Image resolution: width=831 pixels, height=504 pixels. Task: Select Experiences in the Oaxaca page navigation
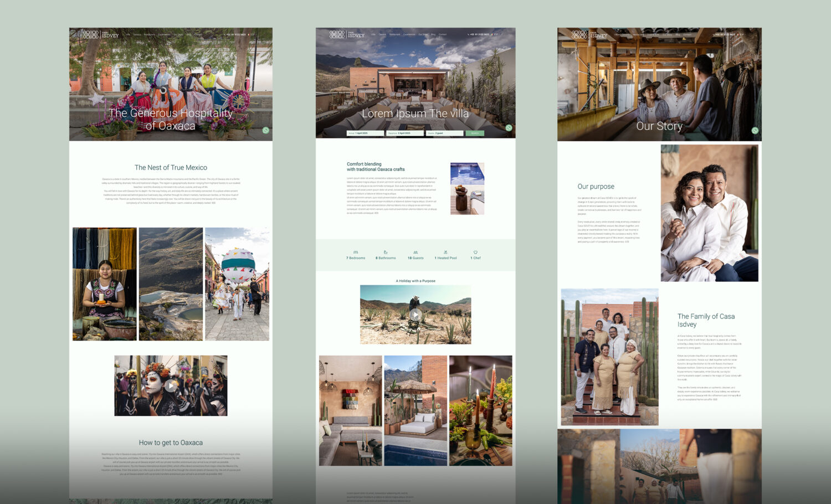point(165,34)
